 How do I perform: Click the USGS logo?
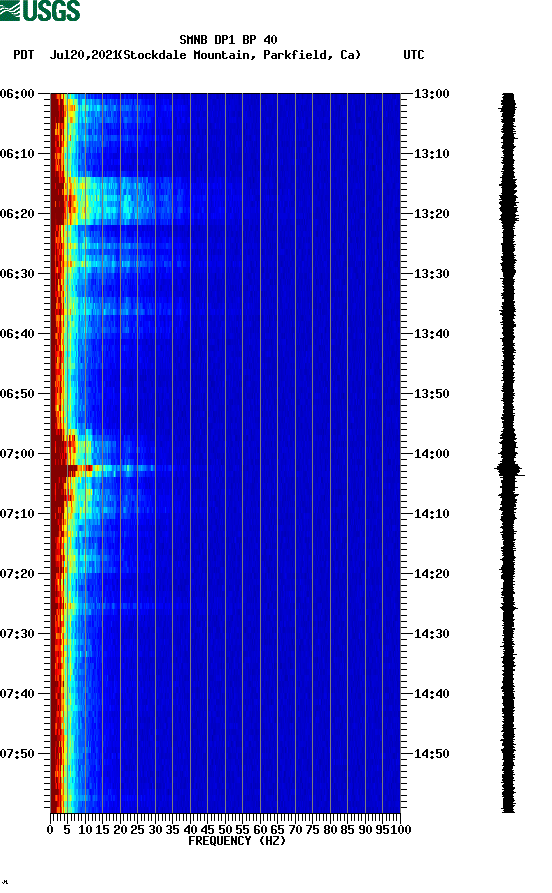tap(40, 10)
